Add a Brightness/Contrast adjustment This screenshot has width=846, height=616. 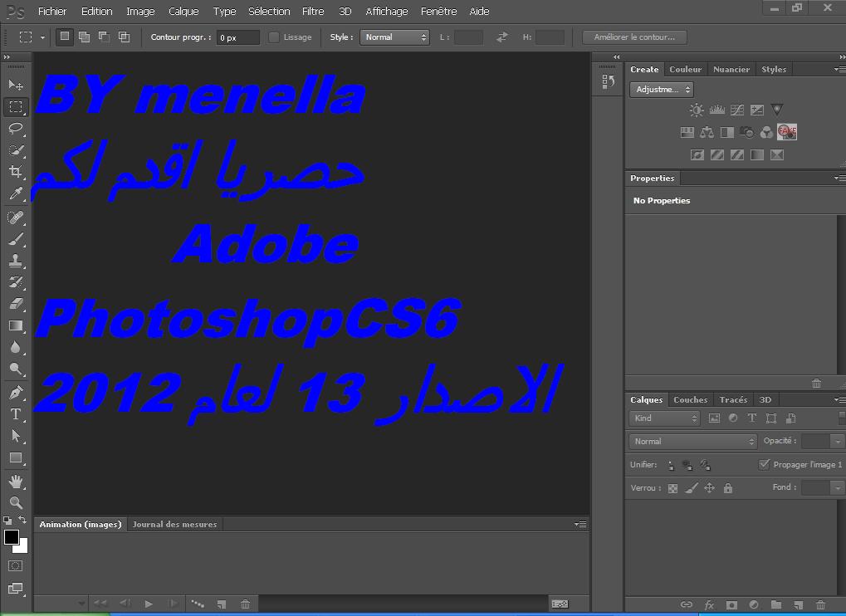point(696,110)
